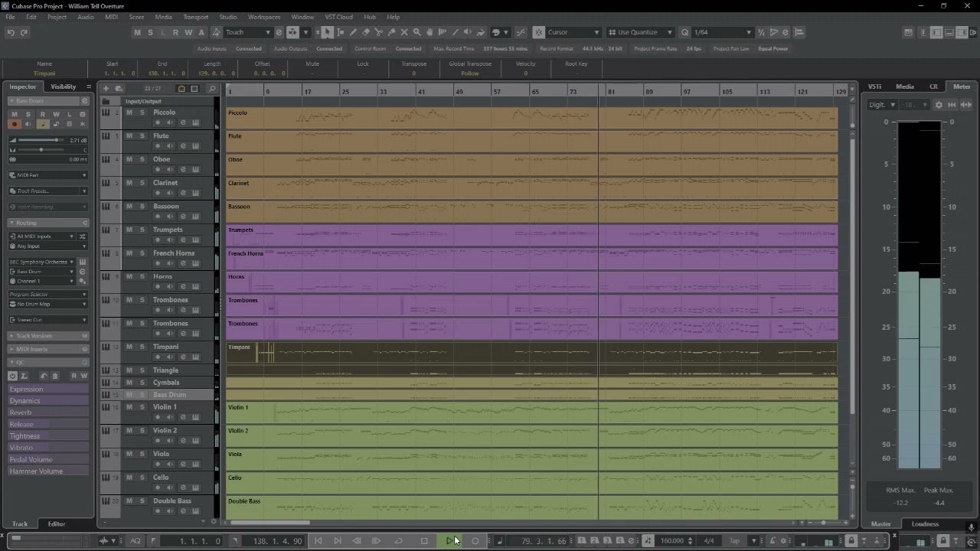The width and height of the screenshot is (980, 551).
Task: Open the Cursor snap type dropdown
Action: click(x=573, y=32)
